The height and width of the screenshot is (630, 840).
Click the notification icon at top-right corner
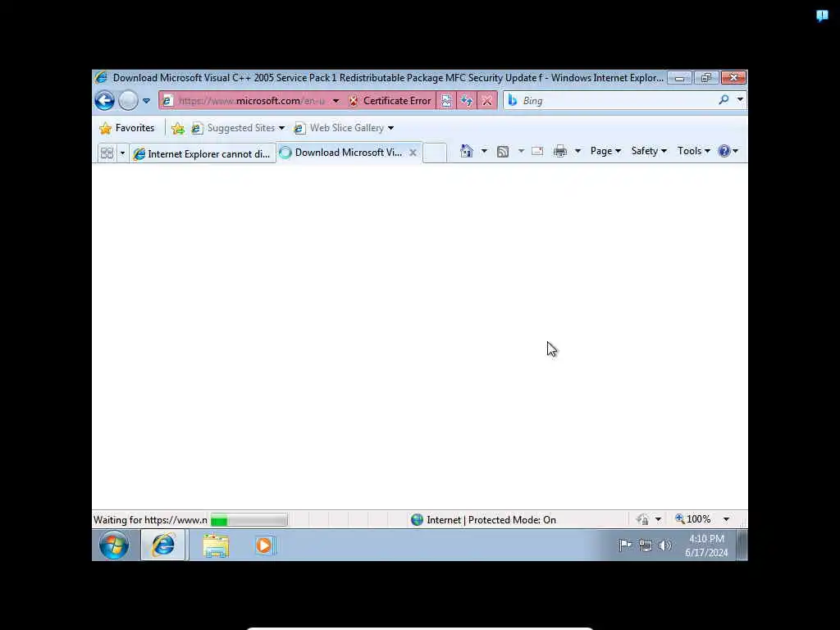click(x=822, y=16)
